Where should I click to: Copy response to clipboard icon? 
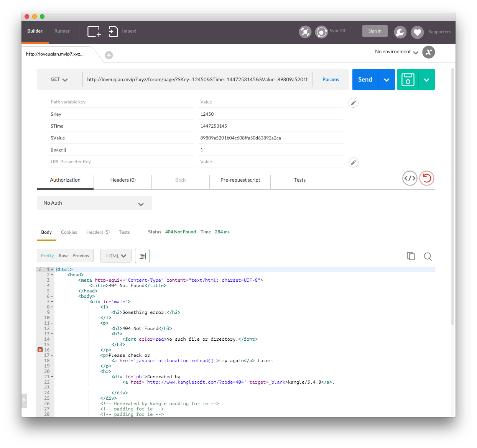(x=411, y=256)
